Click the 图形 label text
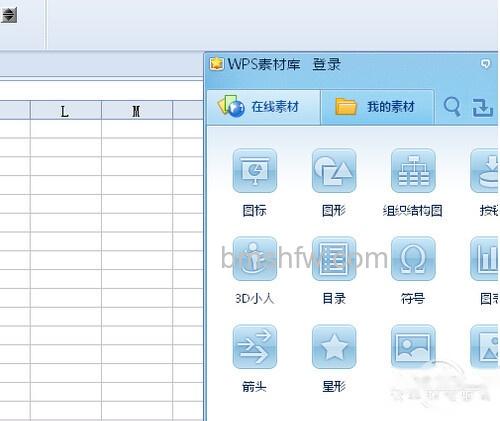The height and width of the screenshot is (421, 500). click(x=334, y=211)
